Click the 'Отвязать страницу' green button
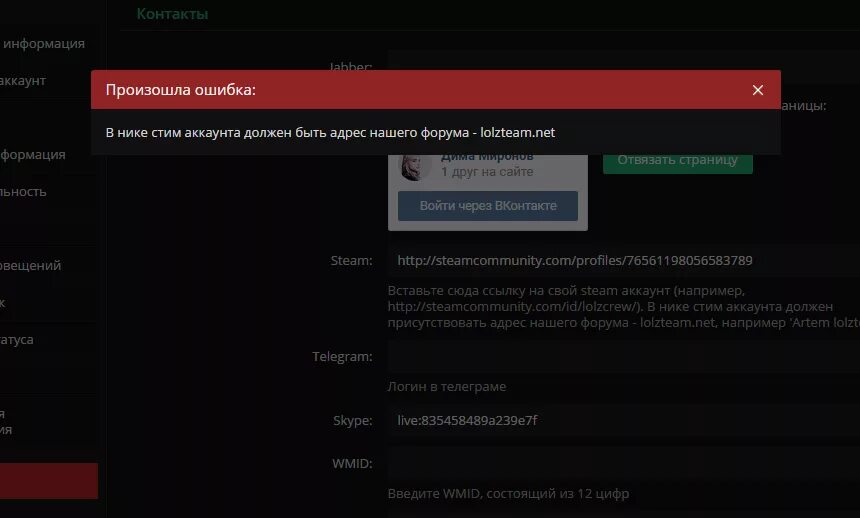Viewport: 860px width, 518px height. (677, 164)
